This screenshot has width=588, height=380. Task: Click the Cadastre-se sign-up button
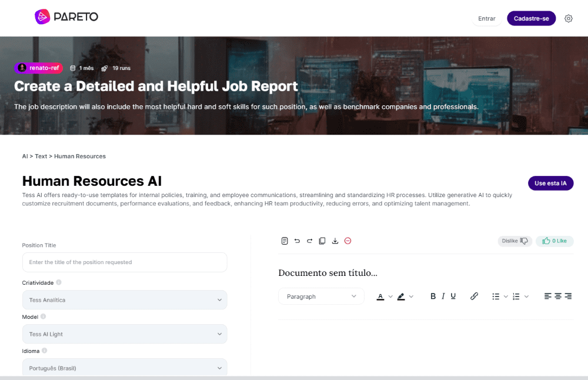pyautogui.click(x=532, y=18)
